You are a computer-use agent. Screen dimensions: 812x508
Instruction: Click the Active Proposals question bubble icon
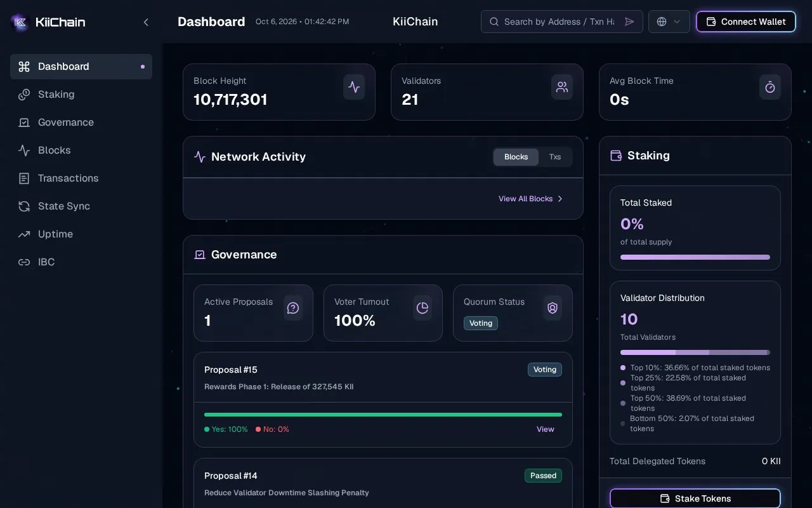point(293,308)
